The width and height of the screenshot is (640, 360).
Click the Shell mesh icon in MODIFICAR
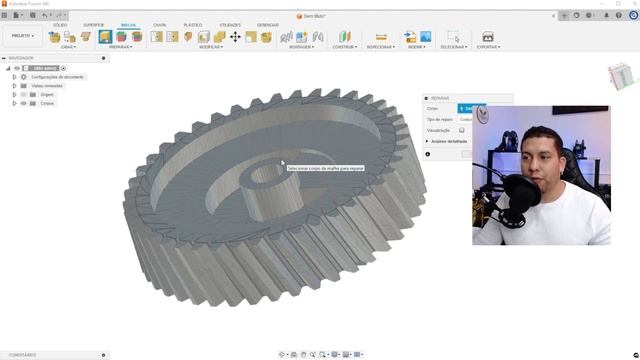[204, 37]
